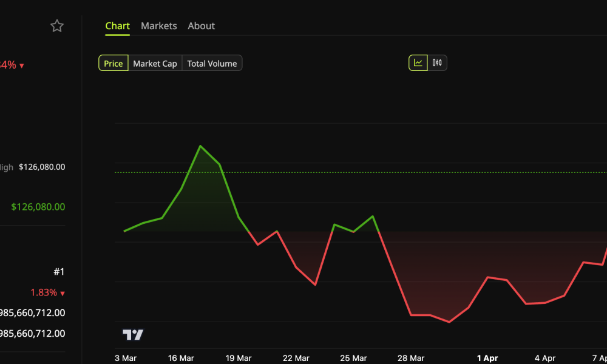Click the #1 market rank label
Image resolution: width=607 pixels, height=364 pixels.
click(x=59, y=271)
